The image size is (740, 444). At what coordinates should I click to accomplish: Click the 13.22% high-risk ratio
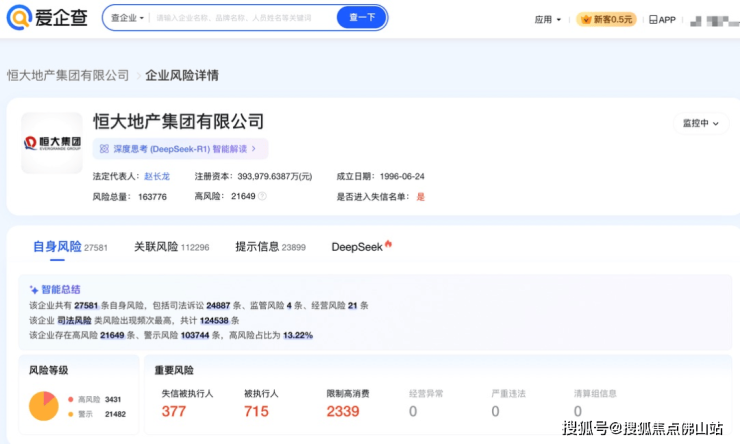pyautogui.click(x=298, y=335)
